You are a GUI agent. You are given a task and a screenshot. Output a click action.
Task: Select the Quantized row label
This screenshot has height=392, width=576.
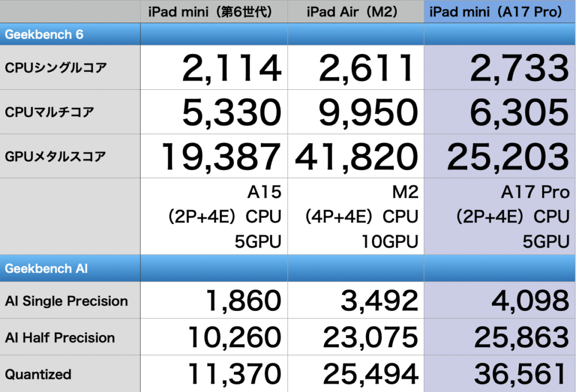click(x=39, y=375)
